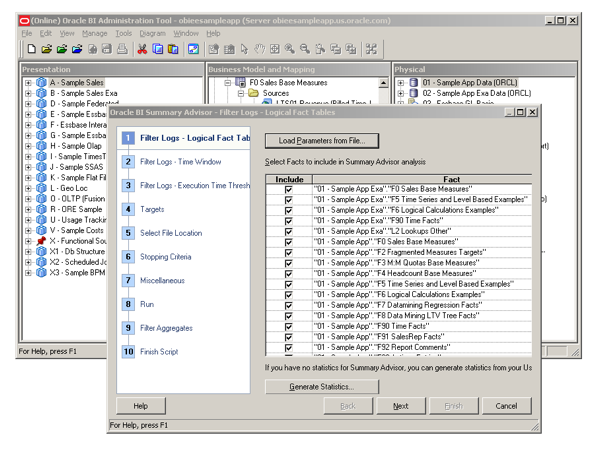Click the cube icon beside V - Sample Costs
The height and width of the screenshot is (449, 600).
(41, 230)
